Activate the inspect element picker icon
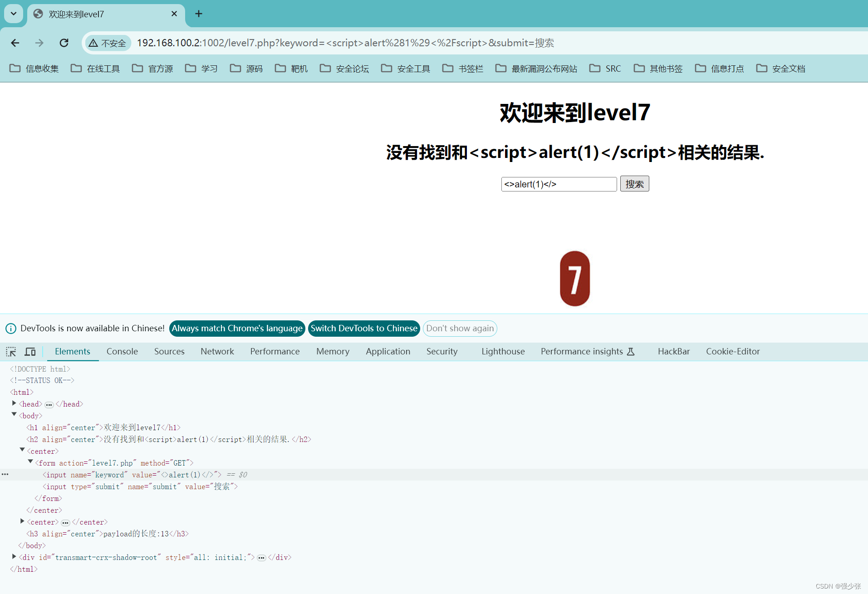868x594 pixels. coord(11,352)
